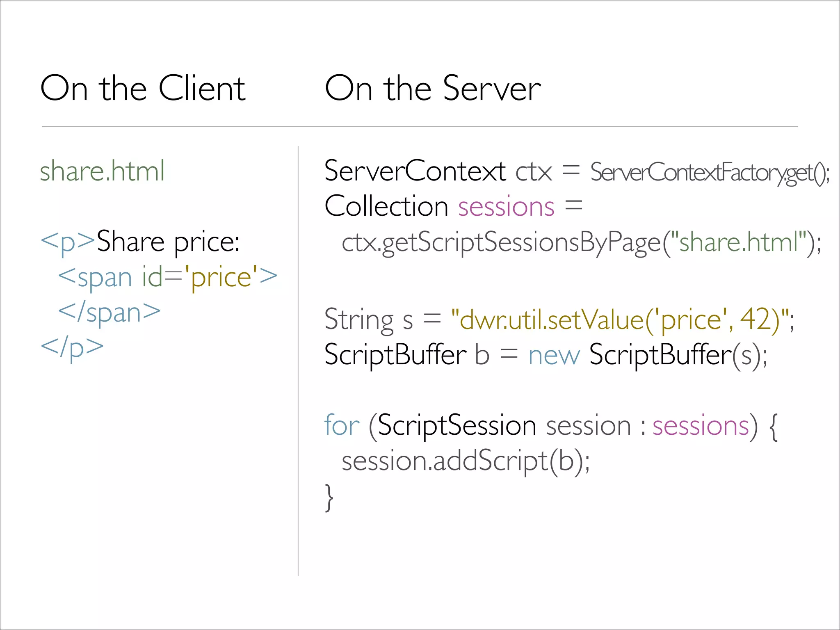The height and width of the screenshot is (630, 840).
Task: Click the closing </span> tag
Action: [109, 313]
